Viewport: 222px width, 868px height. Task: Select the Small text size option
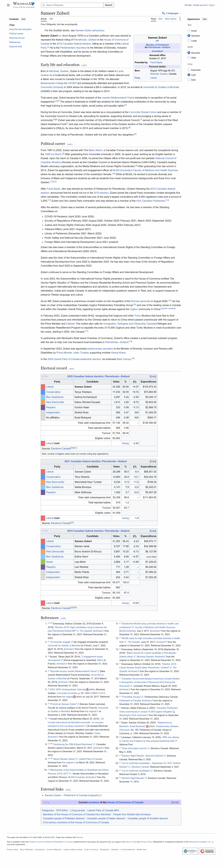coord(189,31)
